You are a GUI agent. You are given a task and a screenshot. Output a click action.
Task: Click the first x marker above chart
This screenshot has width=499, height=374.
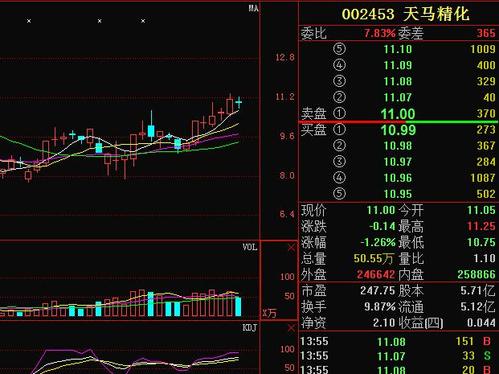tap(29, 21)
